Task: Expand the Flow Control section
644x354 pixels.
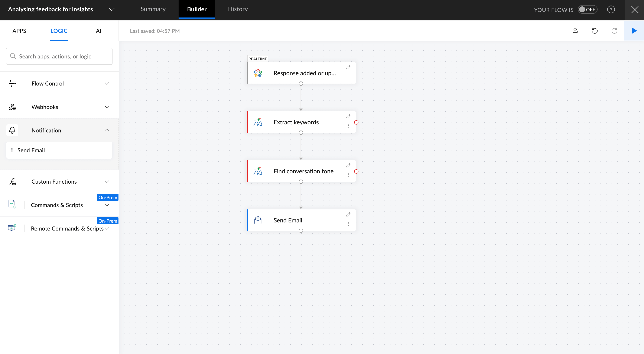Action: (107, 83)
